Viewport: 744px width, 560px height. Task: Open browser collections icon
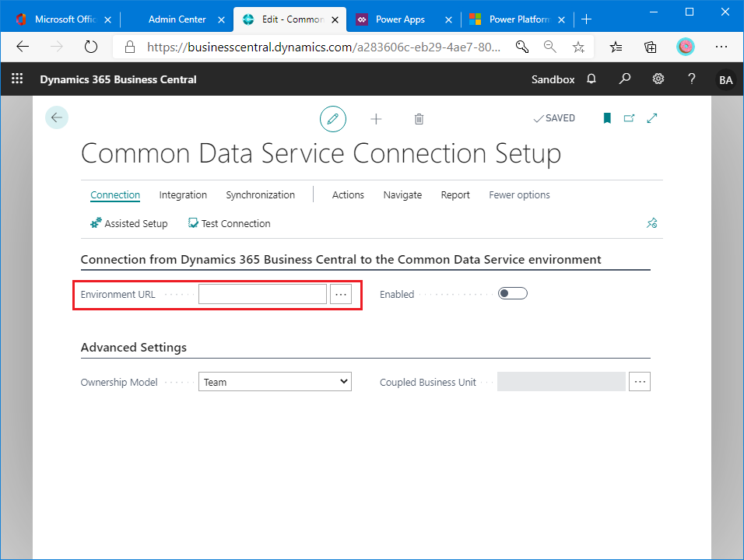coord(650,47)
